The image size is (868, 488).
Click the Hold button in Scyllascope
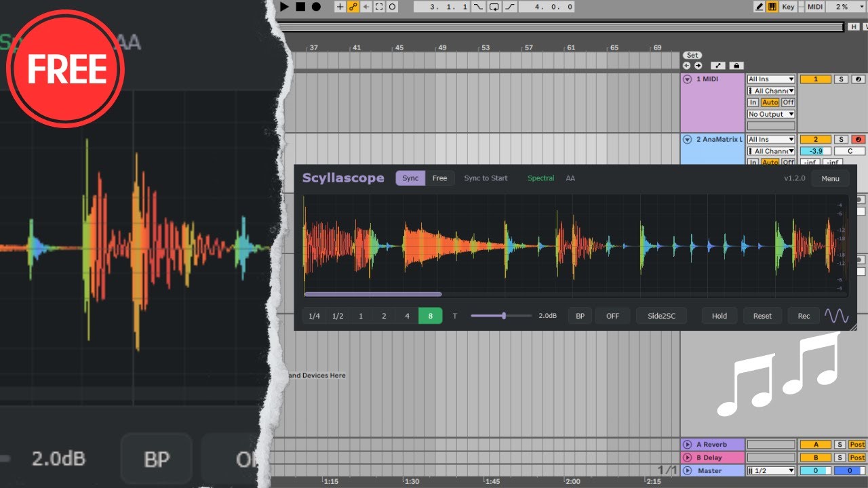coord(719,316)
